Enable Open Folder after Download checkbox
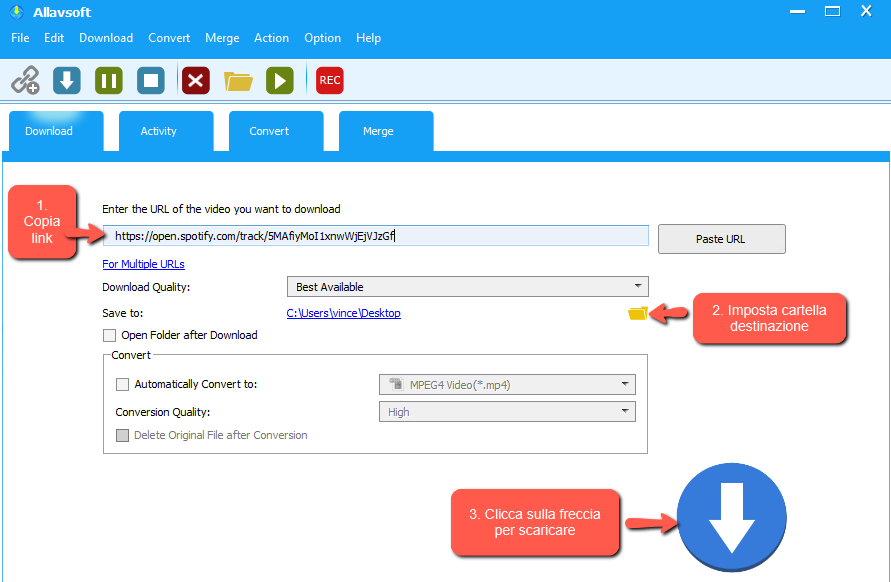891x582 pixels. coord(109,335)
